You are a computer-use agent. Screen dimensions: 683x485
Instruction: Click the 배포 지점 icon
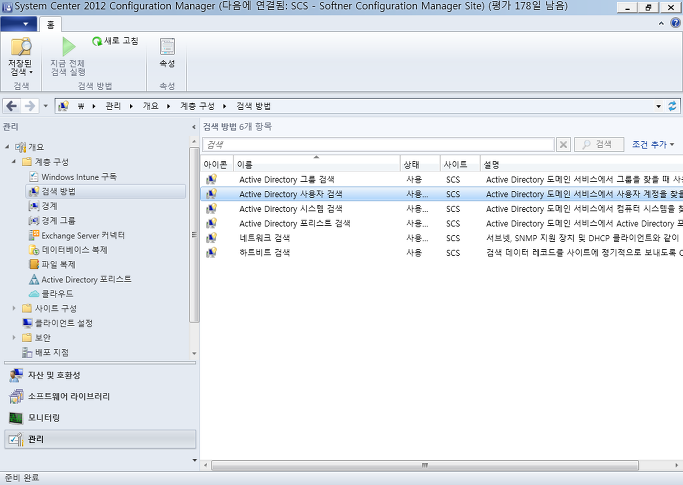(27, 352)
